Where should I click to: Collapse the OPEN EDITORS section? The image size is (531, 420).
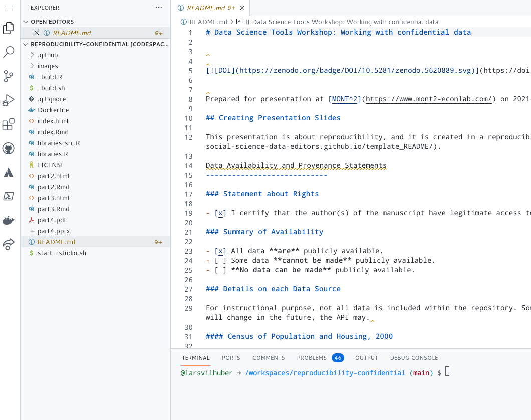pyautogui.click(x=52, y=21)
